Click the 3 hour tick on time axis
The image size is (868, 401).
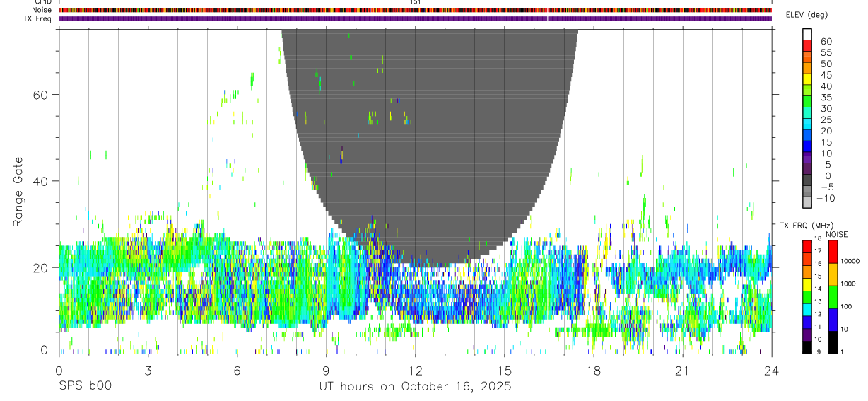click(148, 371)
